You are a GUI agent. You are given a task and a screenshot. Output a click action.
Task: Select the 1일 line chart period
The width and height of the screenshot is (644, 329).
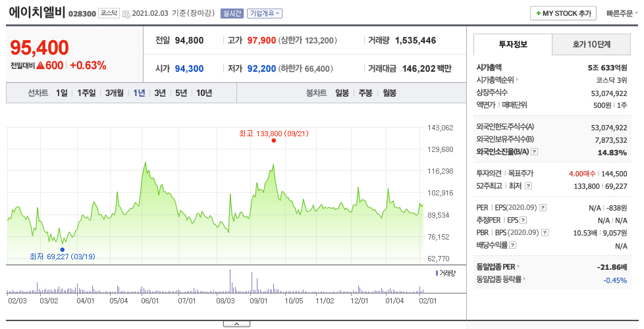[62, 93]
